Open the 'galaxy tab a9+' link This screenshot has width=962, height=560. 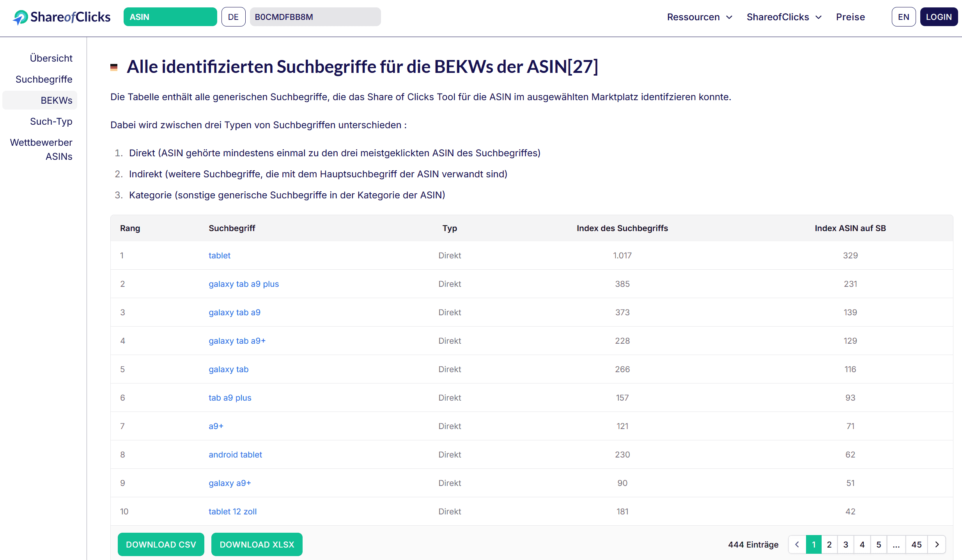(237, 341)
